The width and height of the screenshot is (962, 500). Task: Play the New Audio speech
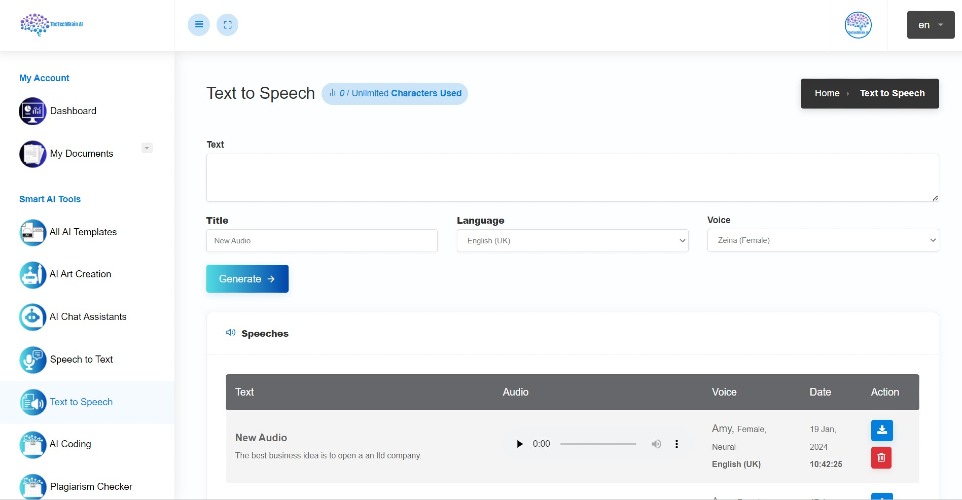519,444
